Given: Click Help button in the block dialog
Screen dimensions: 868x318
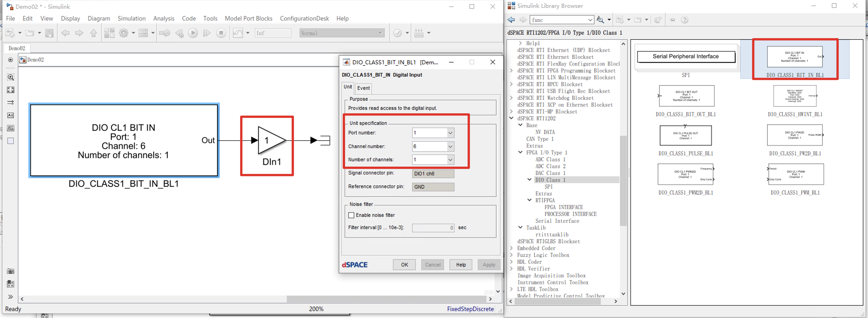Looking at the screenshot, I should [461, 265].
